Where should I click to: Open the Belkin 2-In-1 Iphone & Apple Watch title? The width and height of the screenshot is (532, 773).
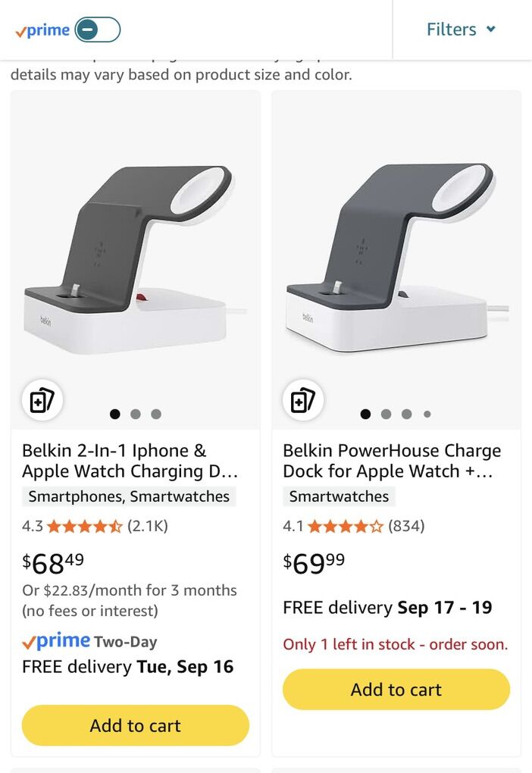[130, 461]
